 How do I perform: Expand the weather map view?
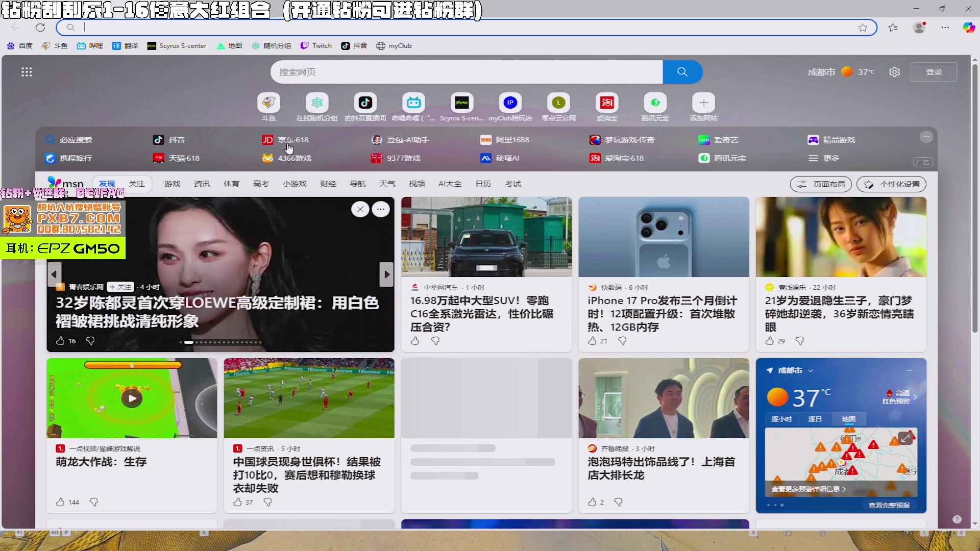click(905, 438)
